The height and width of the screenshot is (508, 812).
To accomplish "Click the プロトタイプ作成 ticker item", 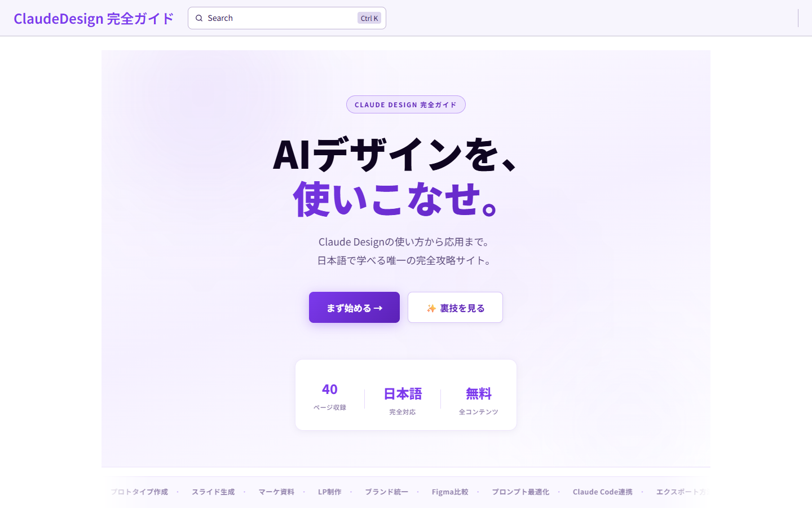I will [139, 492].
